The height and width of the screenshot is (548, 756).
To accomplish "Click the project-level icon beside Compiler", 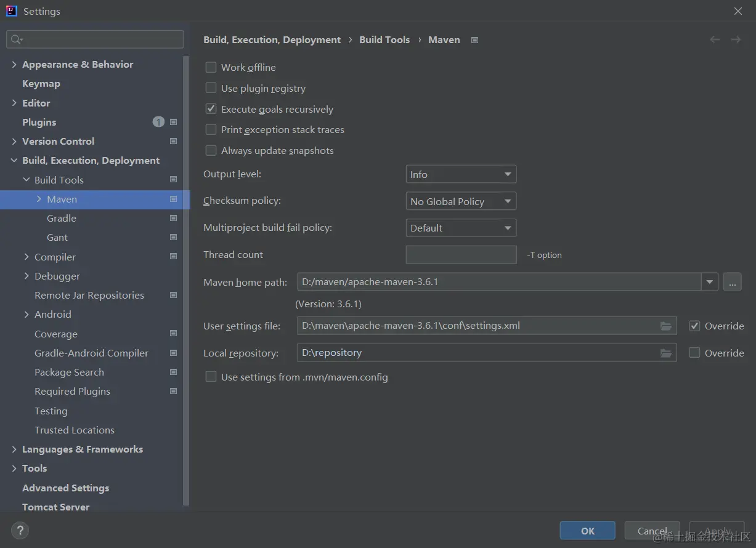I will pyautogui.click(x=173, y=257).
